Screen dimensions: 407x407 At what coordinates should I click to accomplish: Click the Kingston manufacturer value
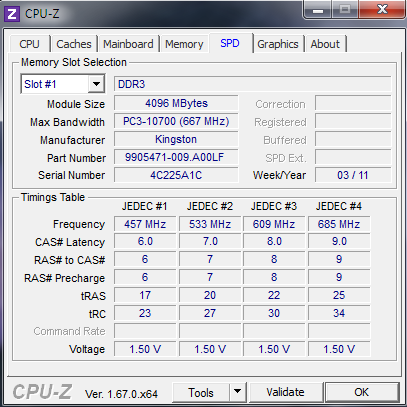point(176,139)
